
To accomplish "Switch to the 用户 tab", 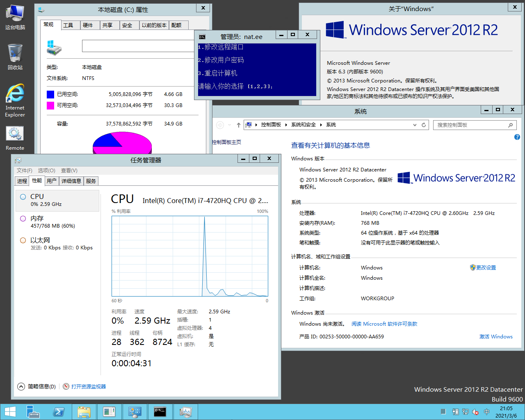I will tap(52, 181).
